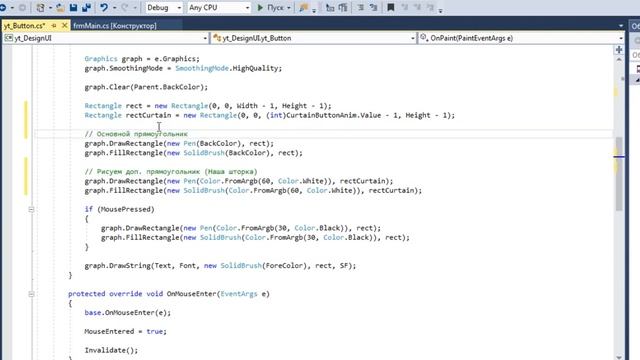This screenshot has height=360, width=640.
Task: Click the decrease indent icon
Action: click(x=360, y=7)
